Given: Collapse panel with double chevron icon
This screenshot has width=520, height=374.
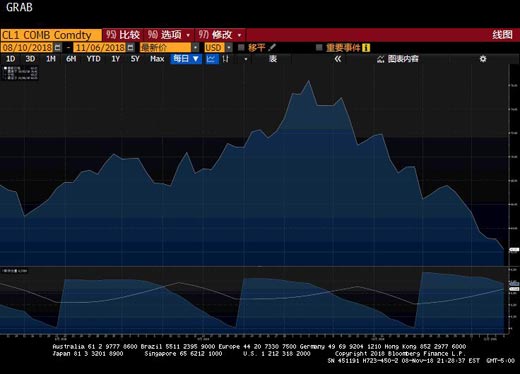Looking at the screenshot, I should tap(338, 59).
